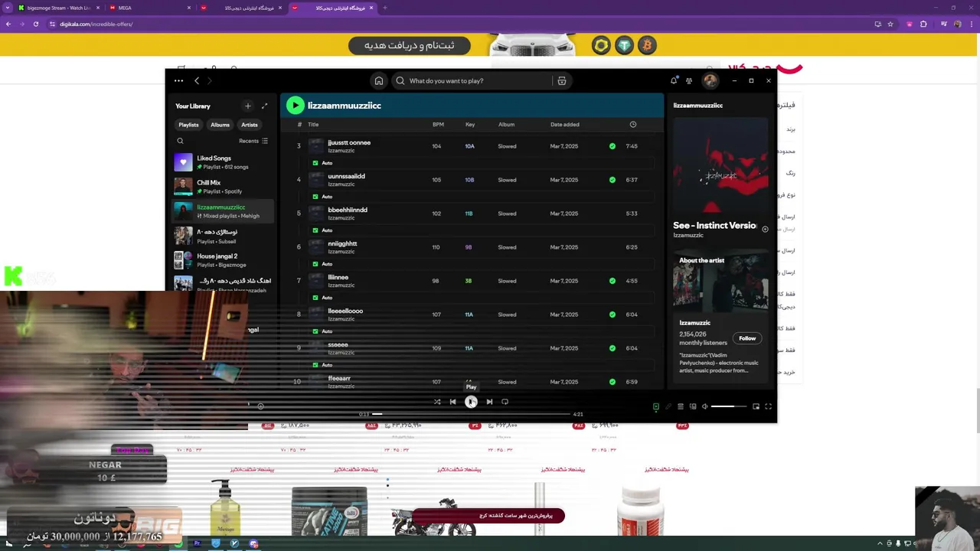
Task: Expand Your Library with the arrows icon
Action: pos(265,106)
